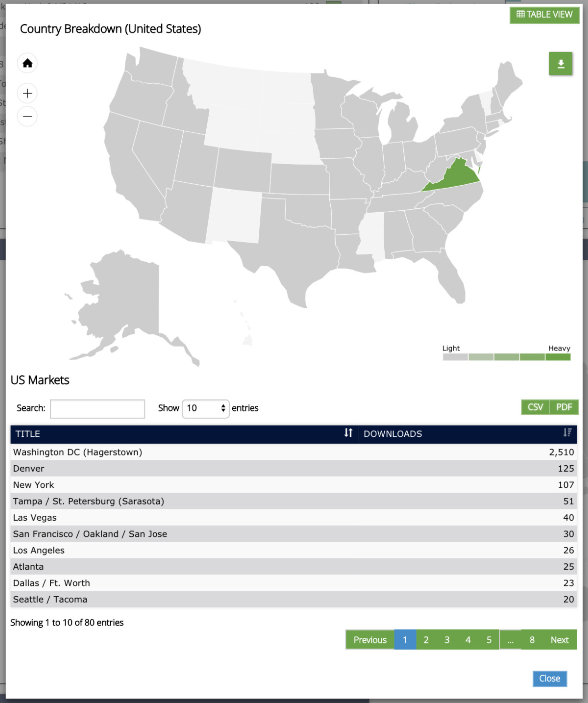Jump to page 8 of results
588x703 pixels.
click(x=532, y=640)
